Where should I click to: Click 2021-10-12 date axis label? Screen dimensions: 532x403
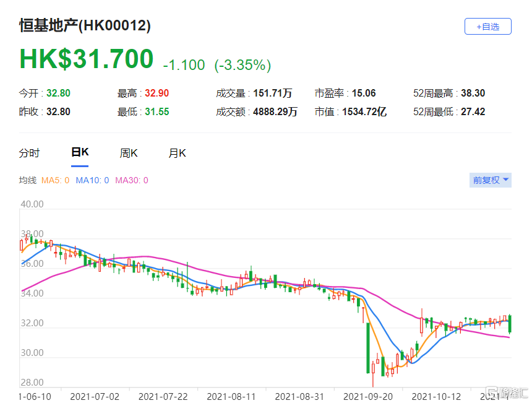point(436,397)
